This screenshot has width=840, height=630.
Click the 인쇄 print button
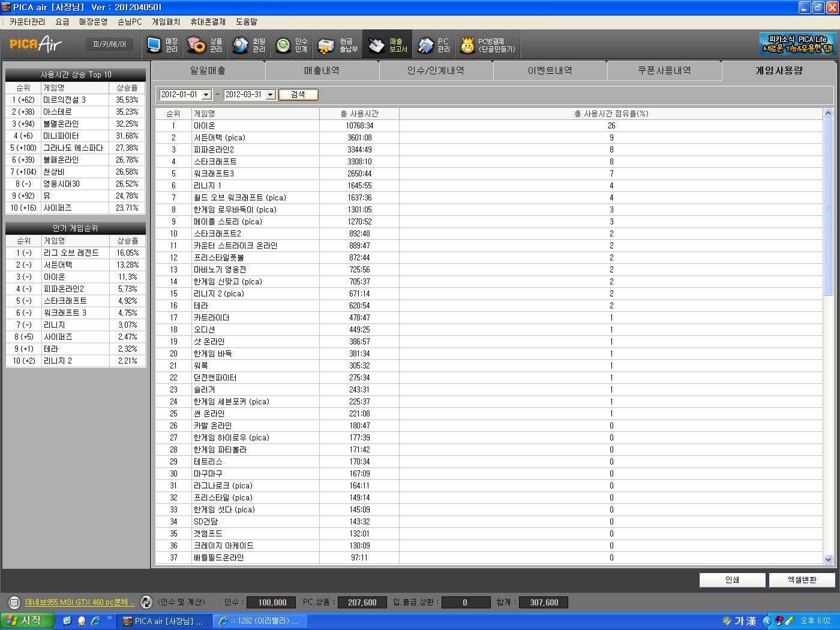(732, 580)
